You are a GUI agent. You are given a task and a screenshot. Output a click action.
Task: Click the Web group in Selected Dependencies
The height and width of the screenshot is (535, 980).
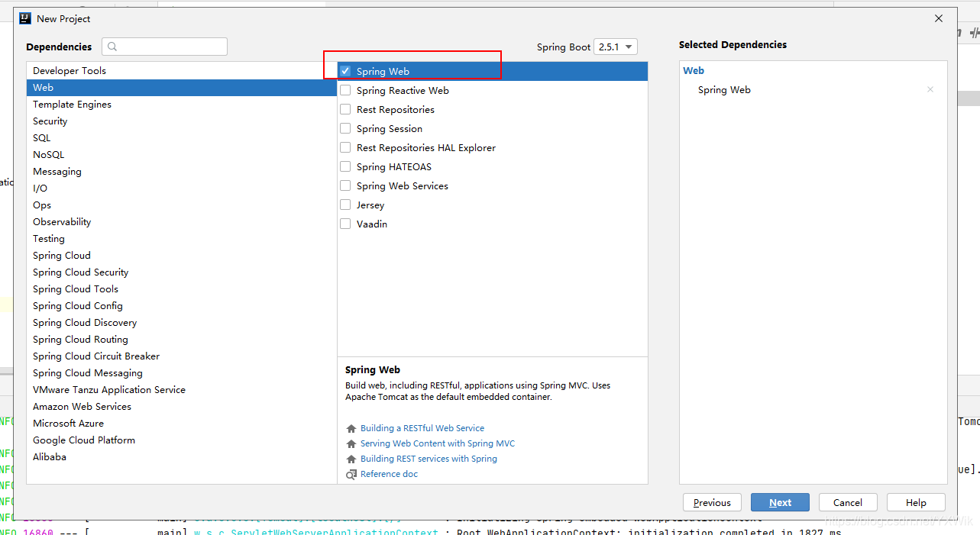click(x=694, y=71)
